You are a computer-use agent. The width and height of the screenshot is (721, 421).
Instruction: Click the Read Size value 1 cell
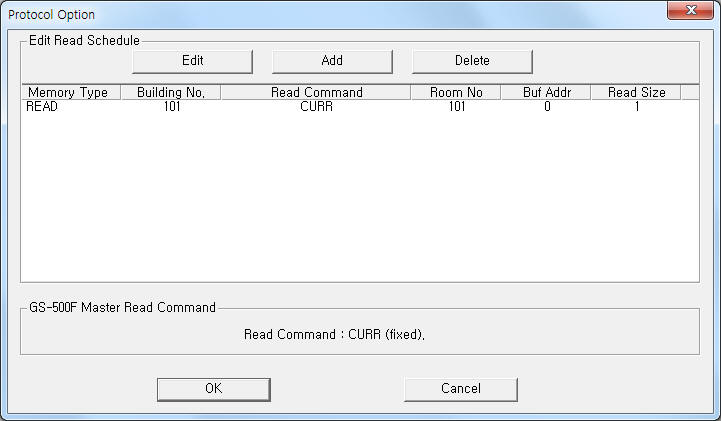coord(636,106)
